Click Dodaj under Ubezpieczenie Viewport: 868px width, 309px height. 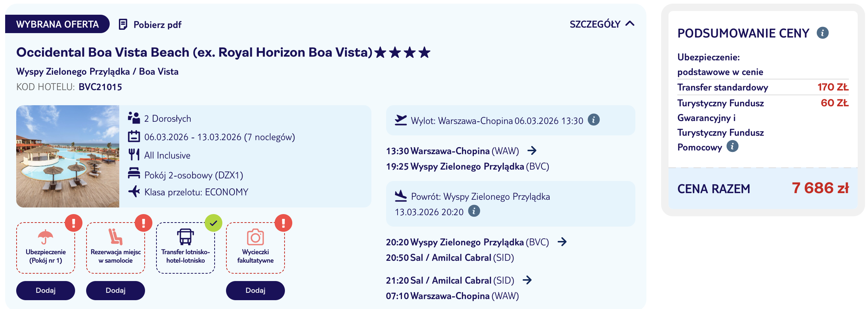pyautogui.click(x=46, y=291)
